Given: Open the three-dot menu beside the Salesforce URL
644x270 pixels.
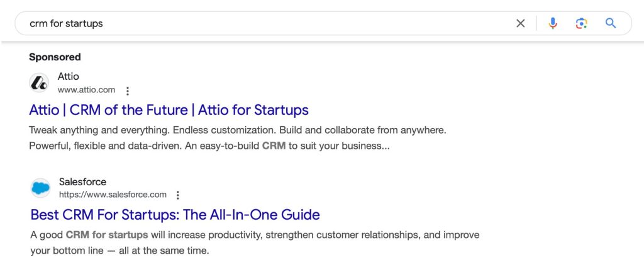Looking at the screenshot, I should click(x=178, y=195).
